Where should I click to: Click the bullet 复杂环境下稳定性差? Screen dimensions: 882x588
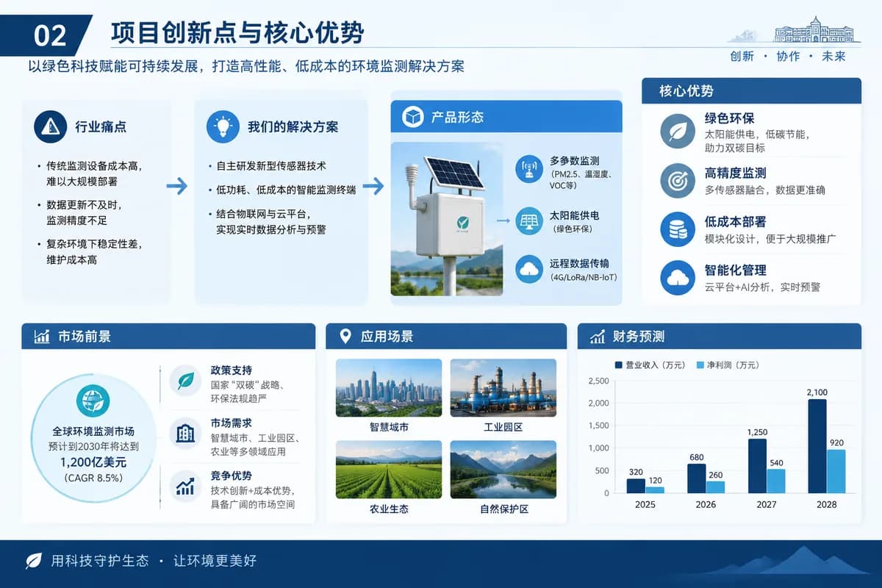tap(93, 245)
